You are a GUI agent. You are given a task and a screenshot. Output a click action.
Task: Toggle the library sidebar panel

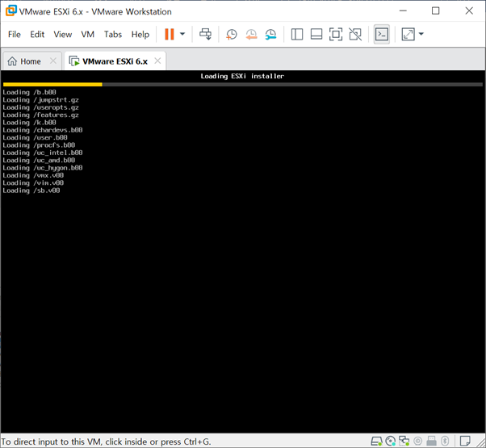point(297,34)
